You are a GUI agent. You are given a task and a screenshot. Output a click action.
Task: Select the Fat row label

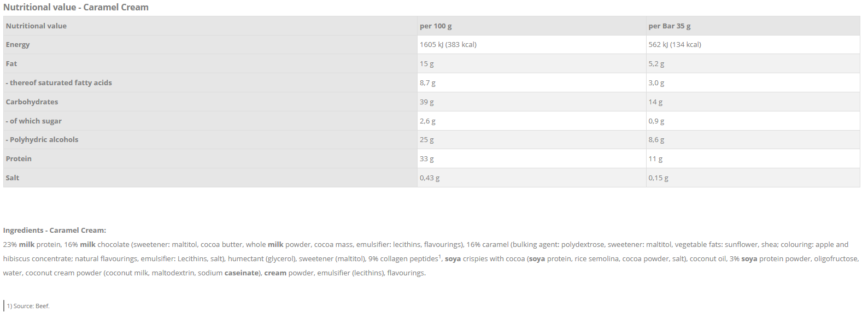(x=11, y=64)
